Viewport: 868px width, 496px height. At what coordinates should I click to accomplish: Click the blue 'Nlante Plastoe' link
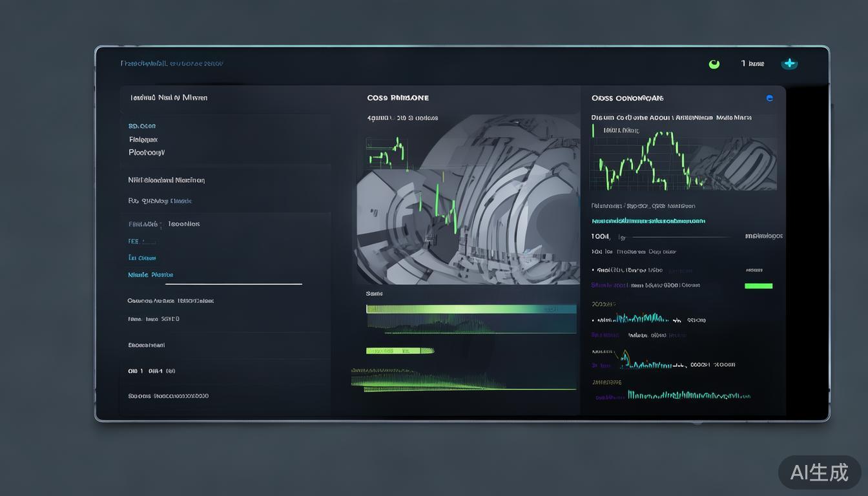tap(150, 274)
